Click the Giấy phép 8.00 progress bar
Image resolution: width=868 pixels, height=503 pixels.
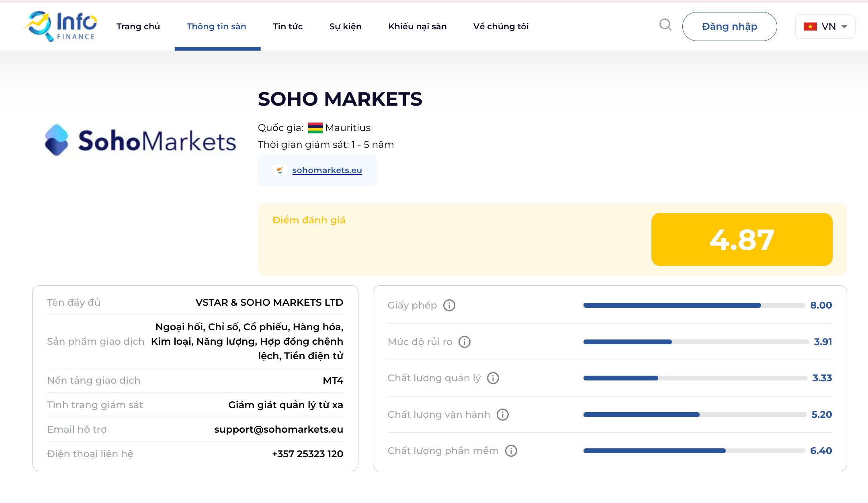(x=694, y=305)
